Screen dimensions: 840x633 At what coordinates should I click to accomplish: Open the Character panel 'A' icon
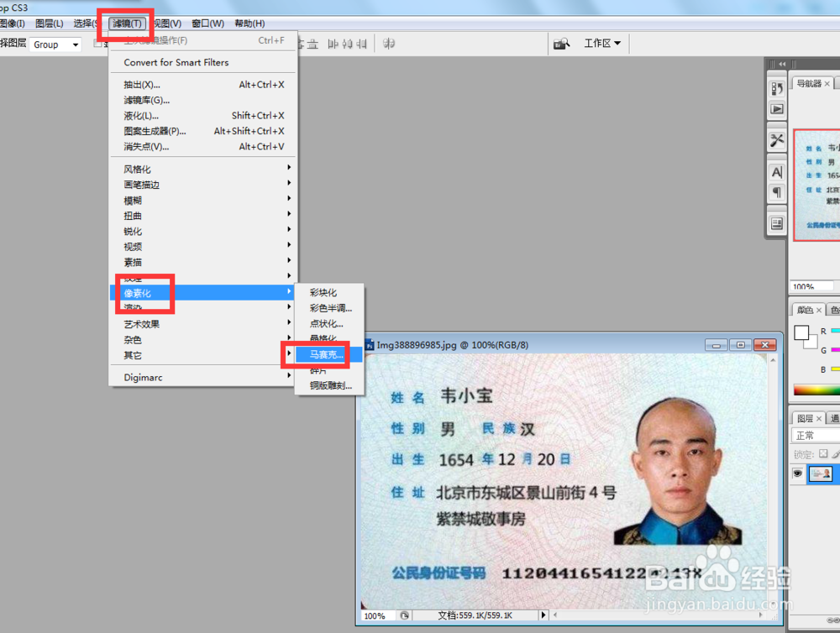777,172
